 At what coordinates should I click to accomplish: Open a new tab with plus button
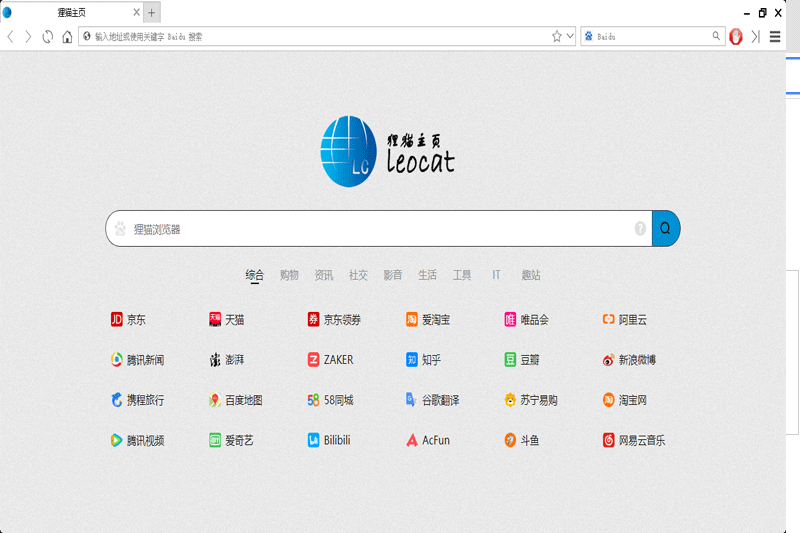(152, 13)
